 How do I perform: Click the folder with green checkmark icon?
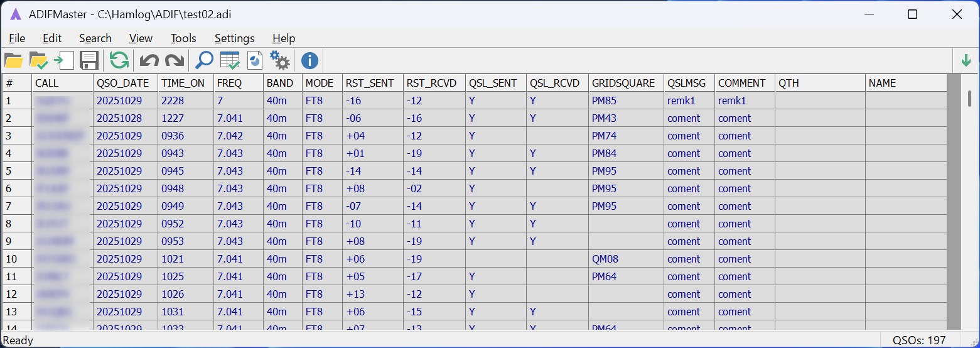[38, 61]
